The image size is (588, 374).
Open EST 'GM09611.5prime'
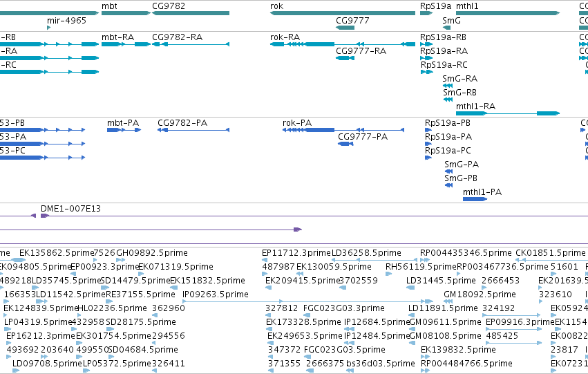tap(445, 322)
